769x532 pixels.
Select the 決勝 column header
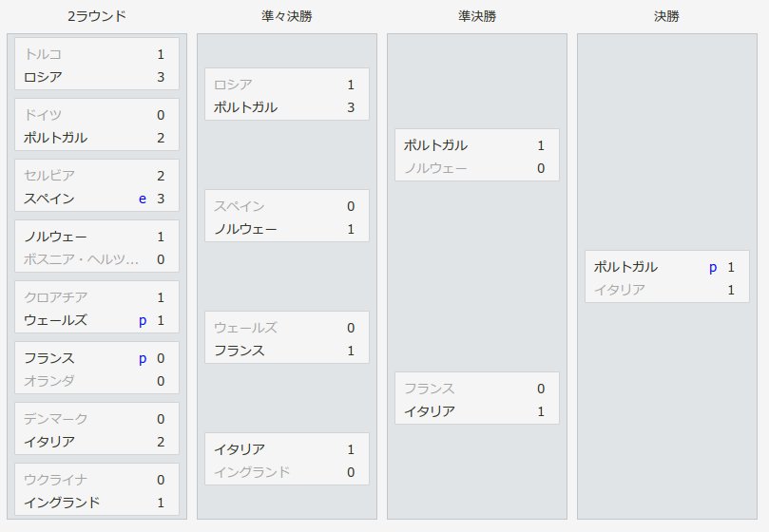click(666, 16)
